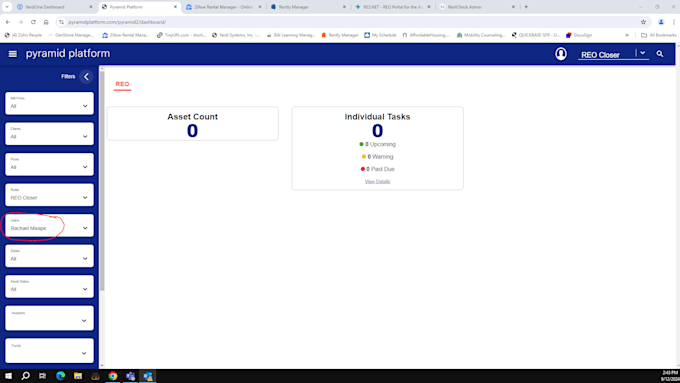680x383 pixels.
Task: Open the QUICKBASE-SFR bookmark
Action: (x=536, y=35)
